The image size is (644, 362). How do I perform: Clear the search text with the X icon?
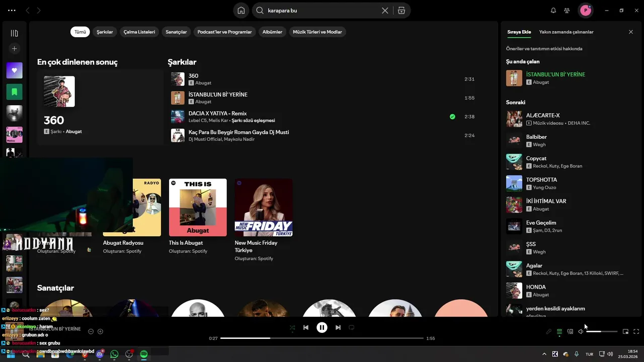pos(385,10)
